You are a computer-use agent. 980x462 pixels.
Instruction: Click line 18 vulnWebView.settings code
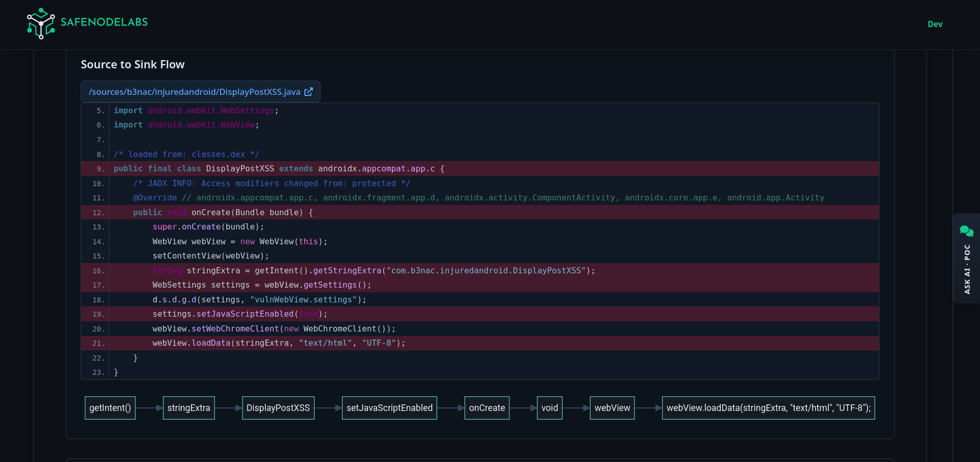point(259,300)
